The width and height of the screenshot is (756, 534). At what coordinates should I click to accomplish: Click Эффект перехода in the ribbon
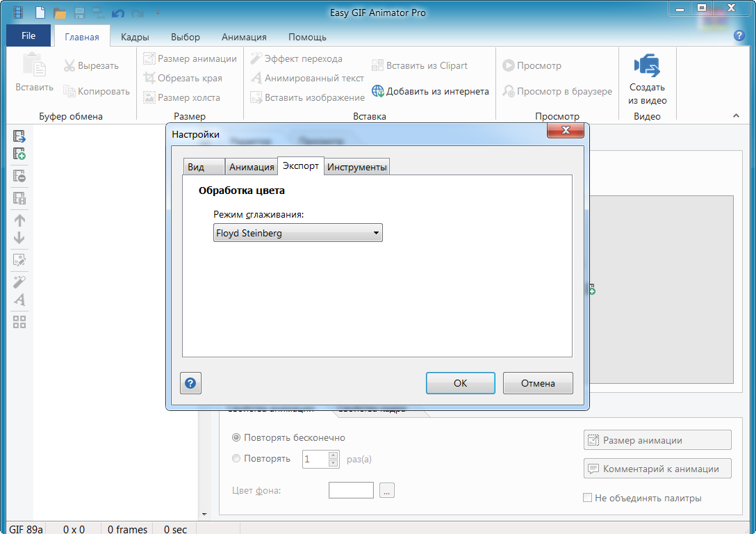point(297,59)
